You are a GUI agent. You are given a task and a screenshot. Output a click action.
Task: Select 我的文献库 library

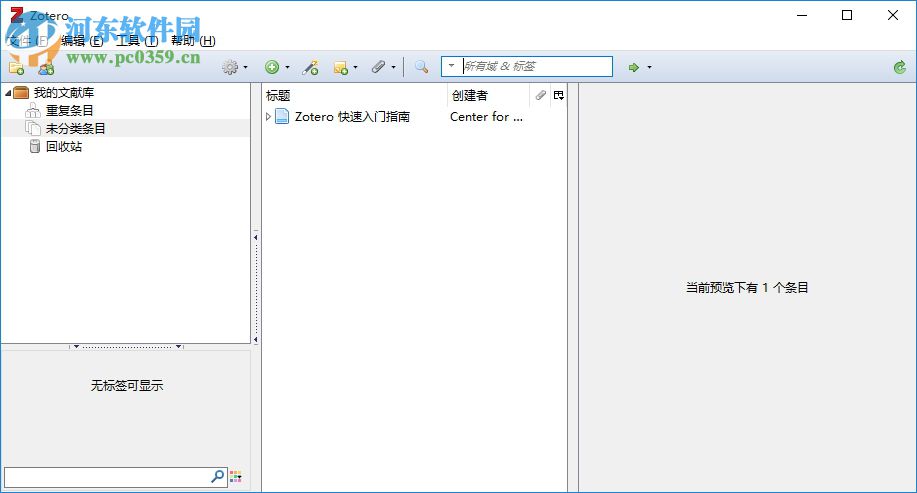point(64,92)
